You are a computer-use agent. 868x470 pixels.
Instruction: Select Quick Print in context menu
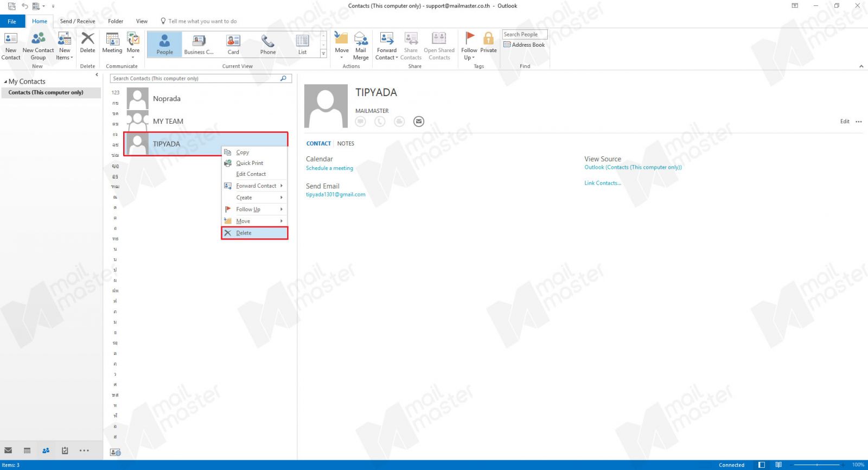pyautogui.click(x=254, y=163)
